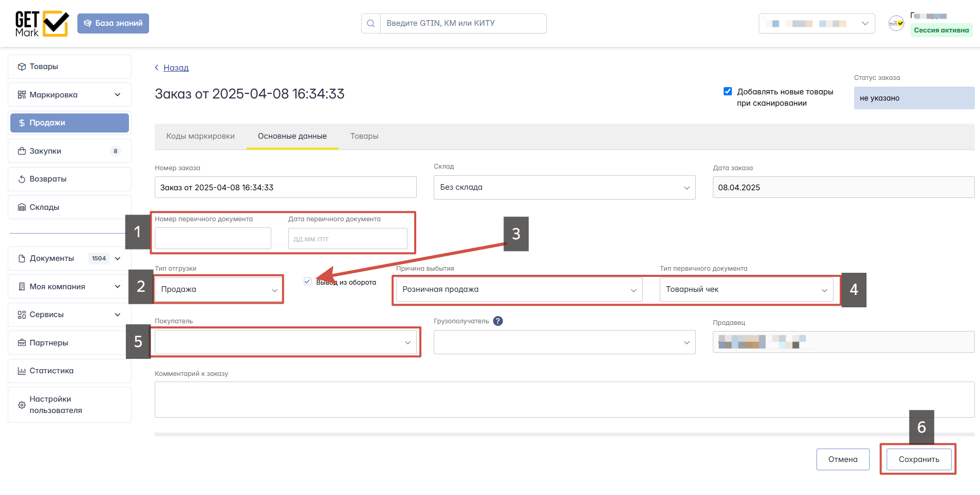This screenshot has height=495, width=980.
Task: Click the Грузополучатель help question icon
Action: [498, 321]
